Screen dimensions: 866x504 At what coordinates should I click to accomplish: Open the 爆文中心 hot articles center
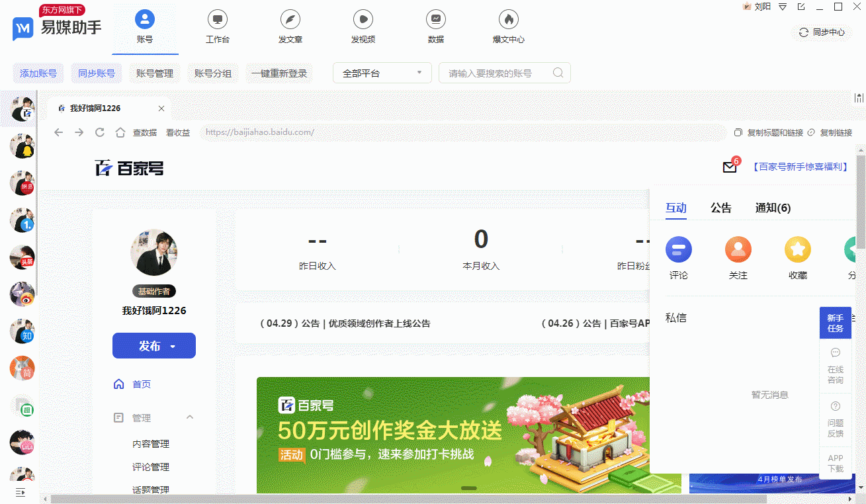(509, 27)
